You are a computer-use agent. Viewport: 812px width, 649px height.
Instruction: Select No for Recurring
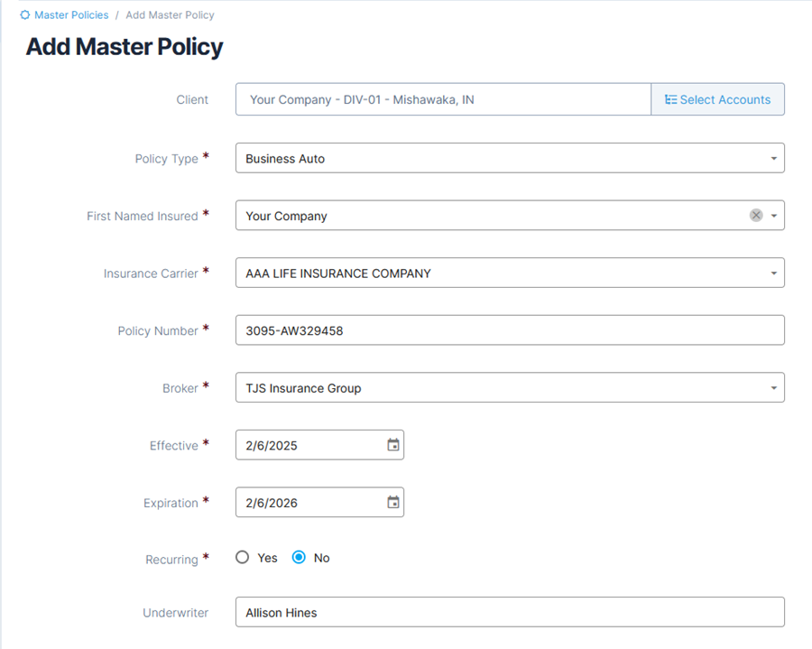point(299,557)
